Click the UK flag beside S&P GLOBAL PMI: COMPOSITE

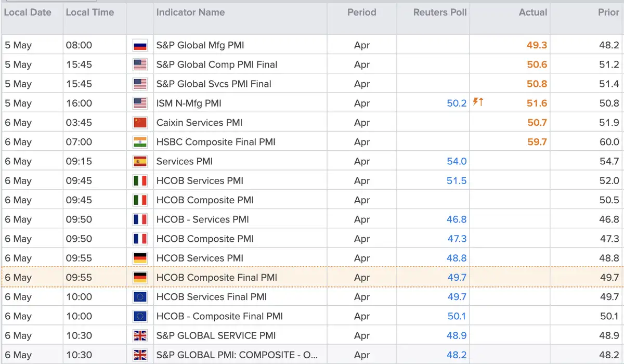140,355
